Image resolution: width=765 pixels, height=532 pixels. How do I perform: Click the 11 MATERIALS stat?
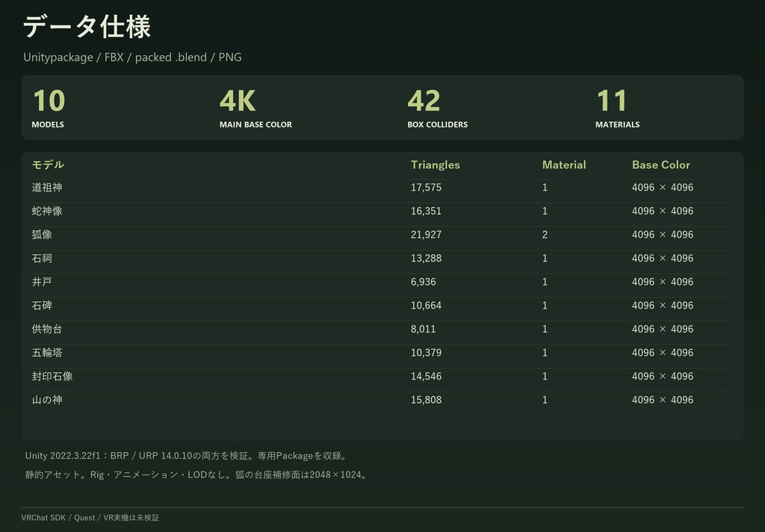(617, 108)
